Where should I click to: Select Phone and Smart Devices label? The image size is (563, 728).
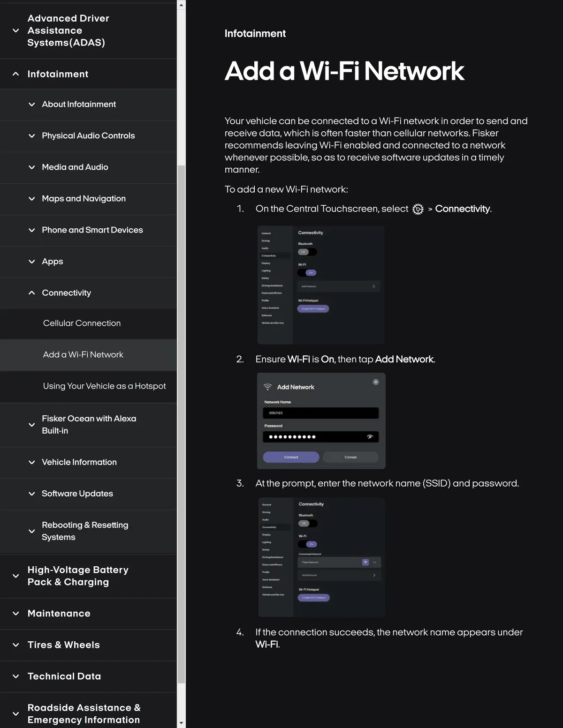pyautogui.click(x=92, y=230)
